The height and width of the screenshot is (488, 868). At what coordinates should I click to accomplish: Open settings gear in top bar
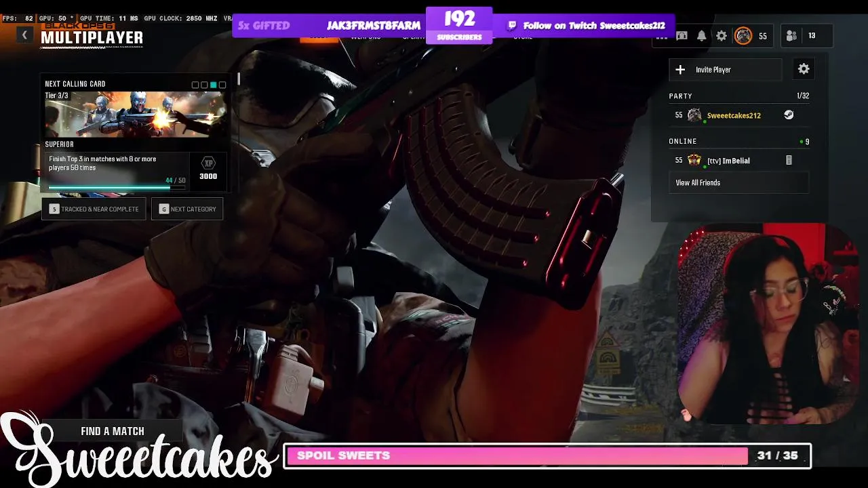[x=722, y=36]
